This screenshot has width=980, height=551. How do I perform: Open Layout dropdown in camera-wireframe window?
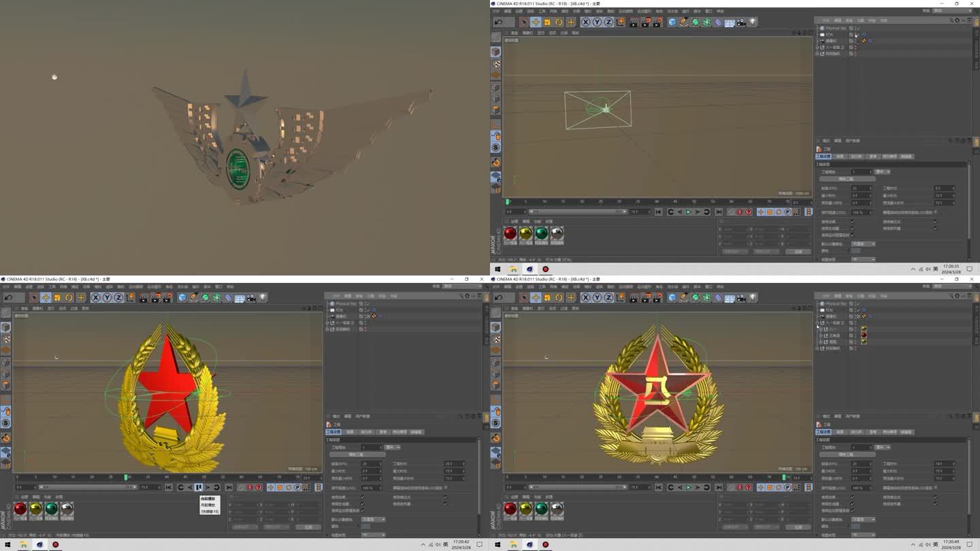point(952,11)
